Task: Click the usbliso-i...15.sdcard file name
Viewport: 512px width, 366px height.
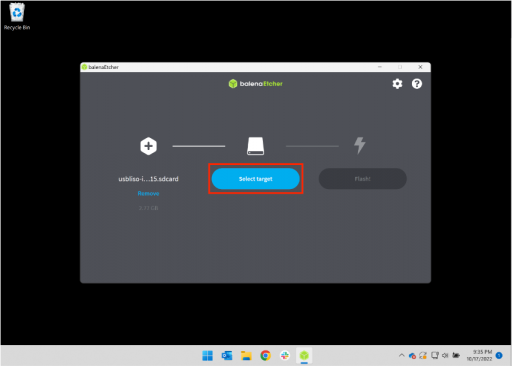Action: pyautogui.click(x=148, y=179)
